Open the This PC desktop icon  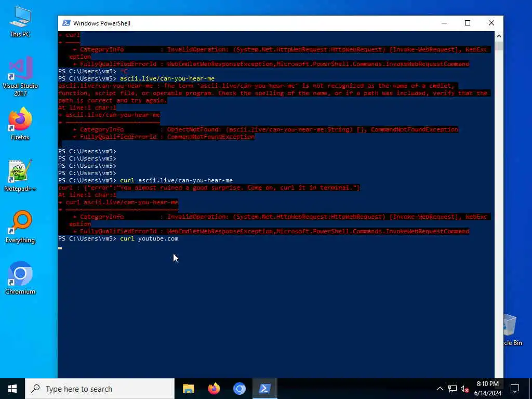coord(20,21)
